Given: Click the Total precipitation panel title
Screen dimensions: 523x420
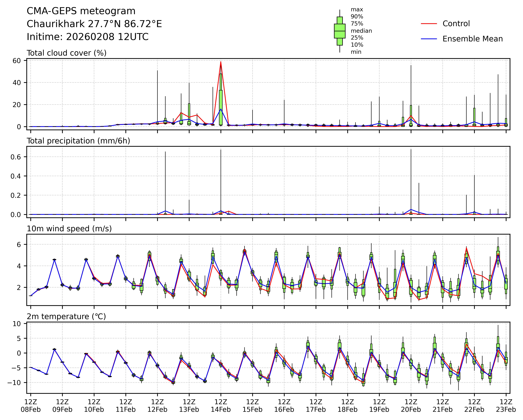Looking at the screenshot, I should pos(78,141).
